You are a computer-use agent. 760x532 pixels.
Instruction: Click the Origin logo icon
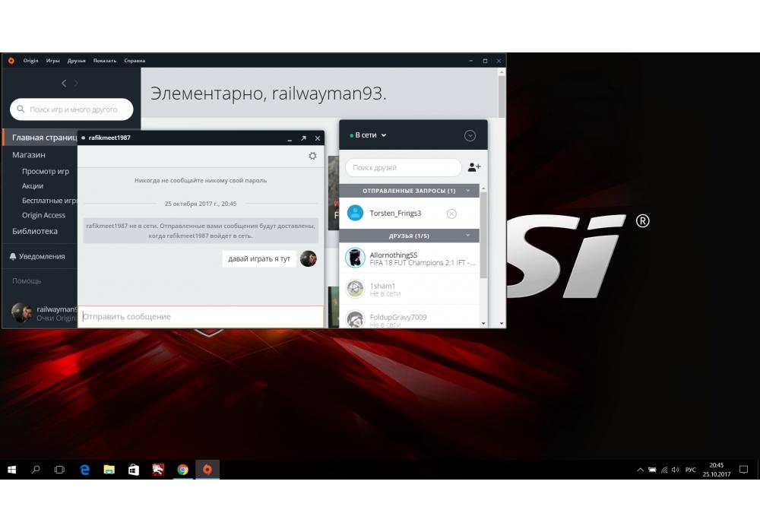11,61
